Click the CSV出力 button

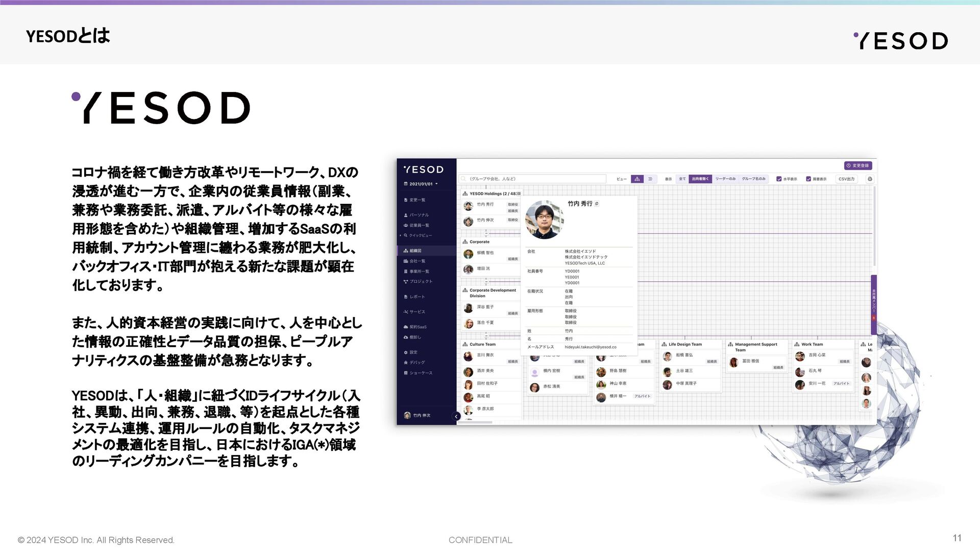coord(846,179)
